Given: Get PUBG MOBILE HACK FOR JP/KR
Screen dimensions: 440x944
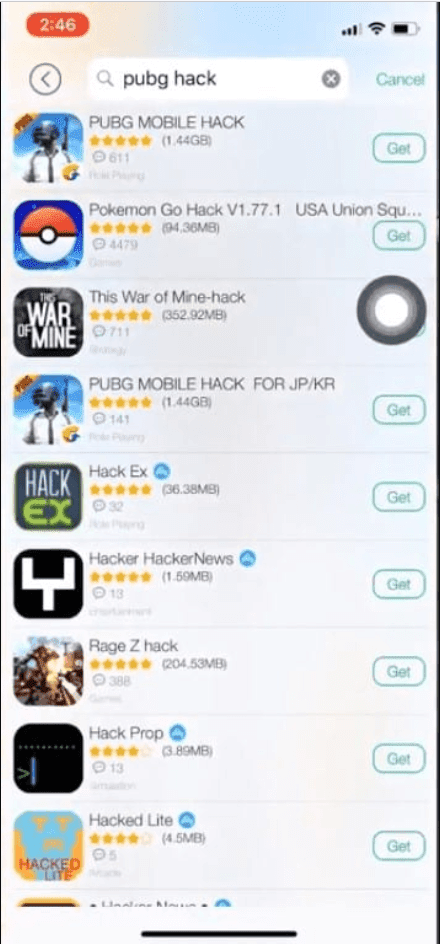Looking at the screenshot, I should pos(399,410).
